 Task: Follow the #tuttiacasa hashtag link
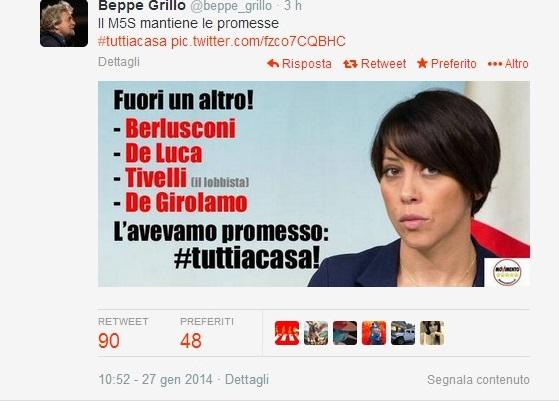pos(132,41)
